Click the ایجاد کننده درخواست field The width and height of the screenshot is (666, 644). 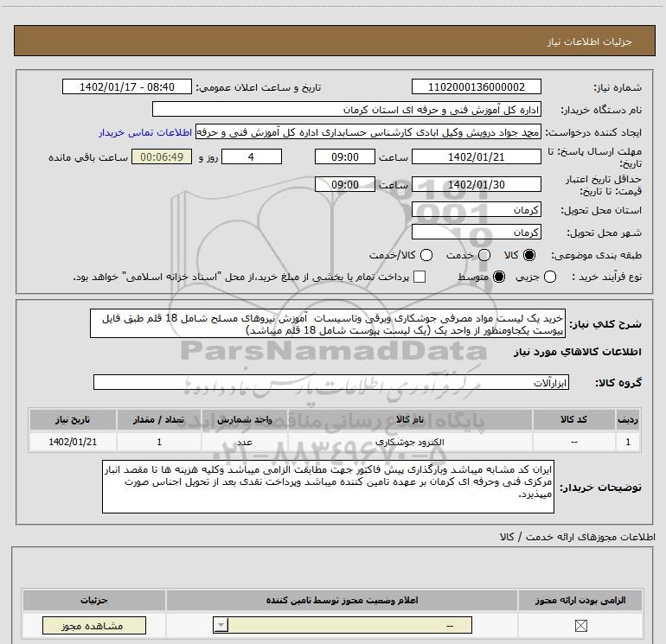point(368,132)
